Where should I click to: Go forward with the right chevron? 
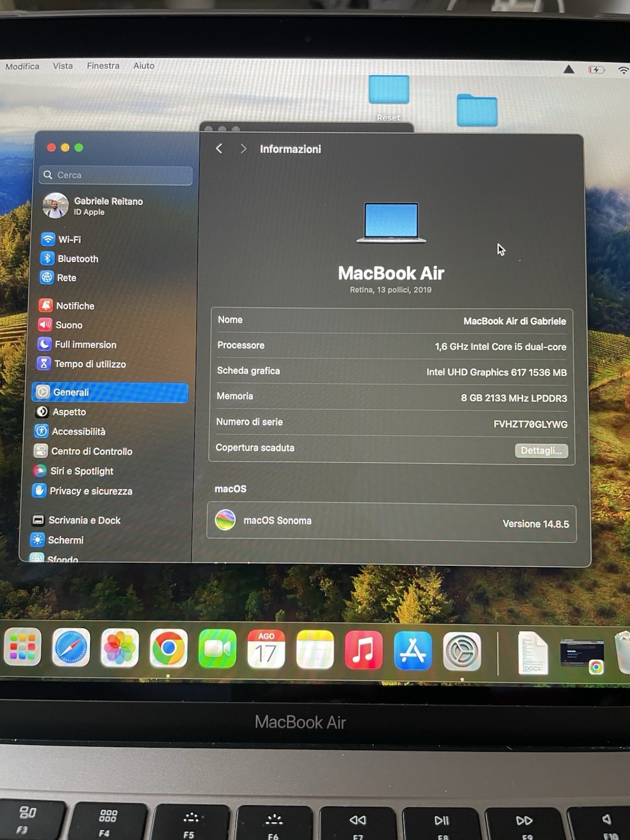[243, 149]
